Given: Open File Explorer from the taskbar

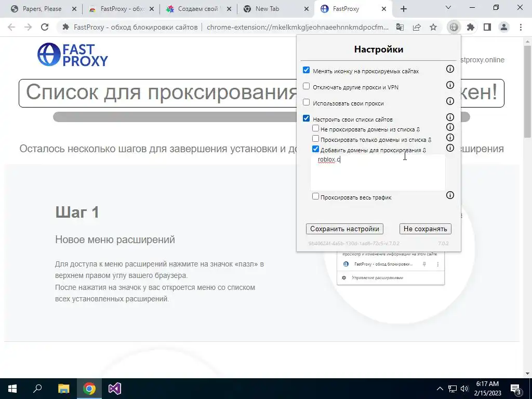Looking at the screenshot, I should [x=63, y=389].
